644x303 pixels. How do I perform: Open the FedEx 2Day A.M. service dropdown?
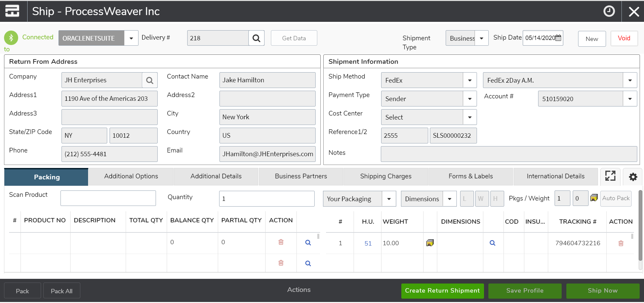[630, 81]
